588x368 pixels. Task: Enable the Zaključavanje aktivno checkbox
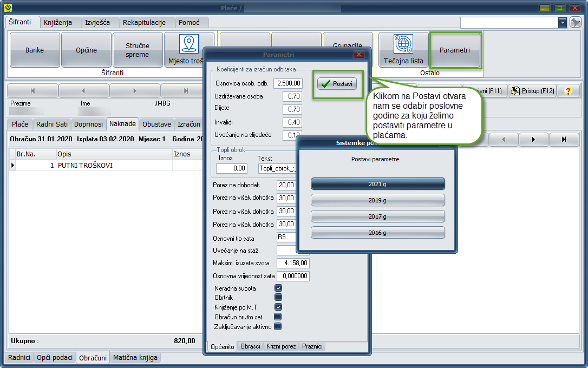tap(278, 326)
